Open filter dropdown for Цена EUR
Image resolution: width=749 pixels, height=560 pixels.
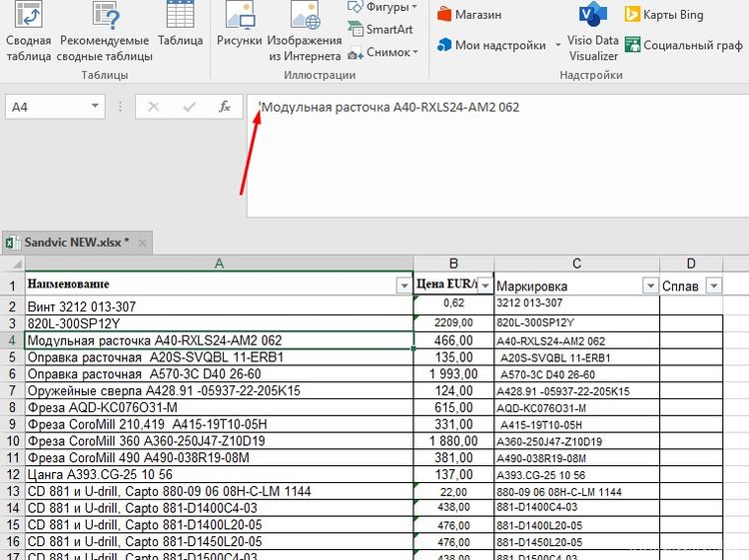(x=485, y=285)
